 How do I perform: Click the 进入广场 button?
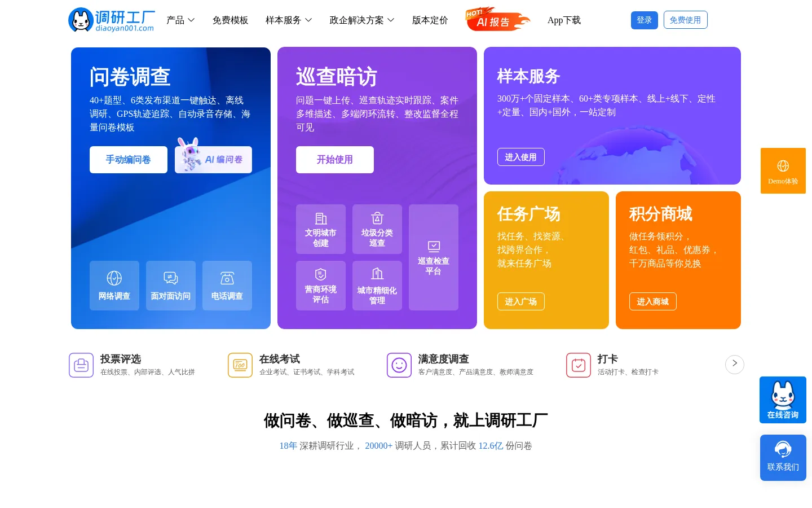click(521, 301)
